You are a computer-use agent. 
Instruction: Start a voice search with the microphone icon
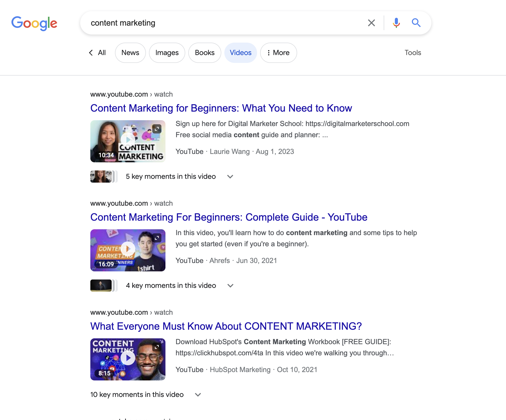coord(396,23)
